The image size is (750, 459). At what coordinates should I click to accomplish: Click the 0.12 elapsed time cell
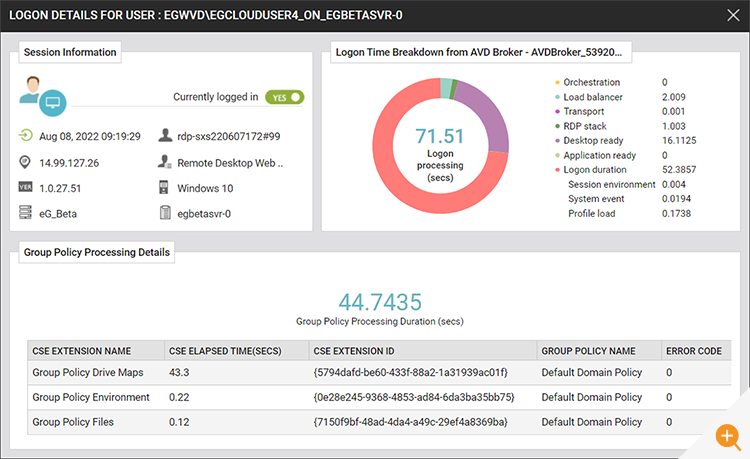[x=179, y=422]
